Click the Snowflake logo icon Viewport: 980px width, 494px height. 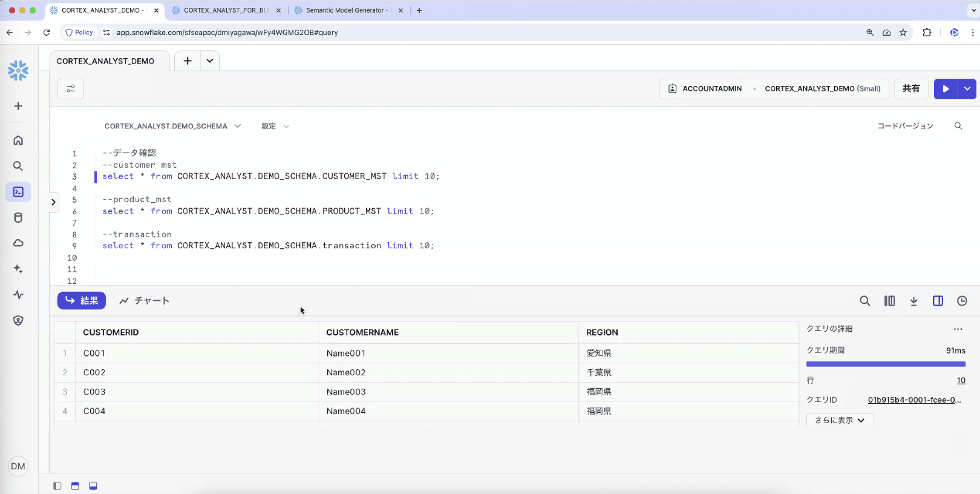pos(18,71)
